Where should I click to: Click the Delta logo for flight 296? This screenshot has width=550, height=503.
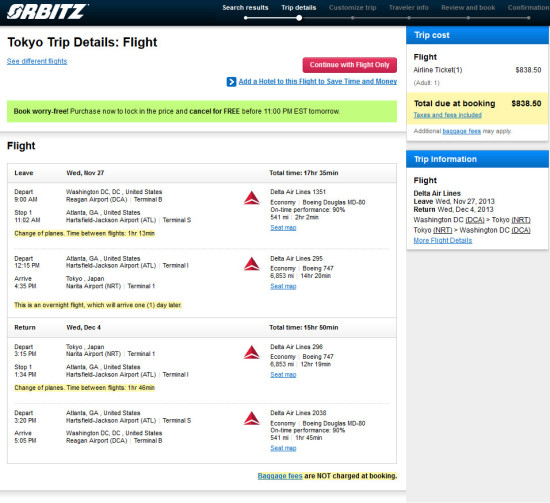point(251,352)
